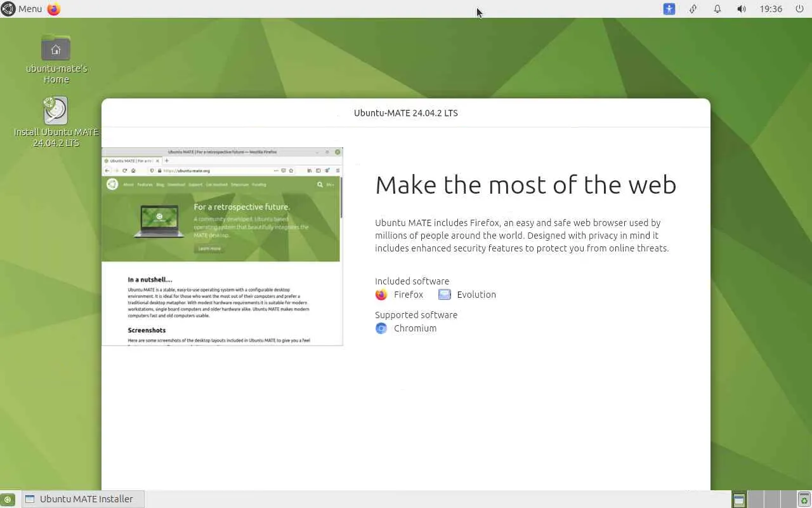Select the Install Ubuntu MATE 24.04.2 LTS icon
The width and height of the screenshot is (812, 508).
coord(56,122)
